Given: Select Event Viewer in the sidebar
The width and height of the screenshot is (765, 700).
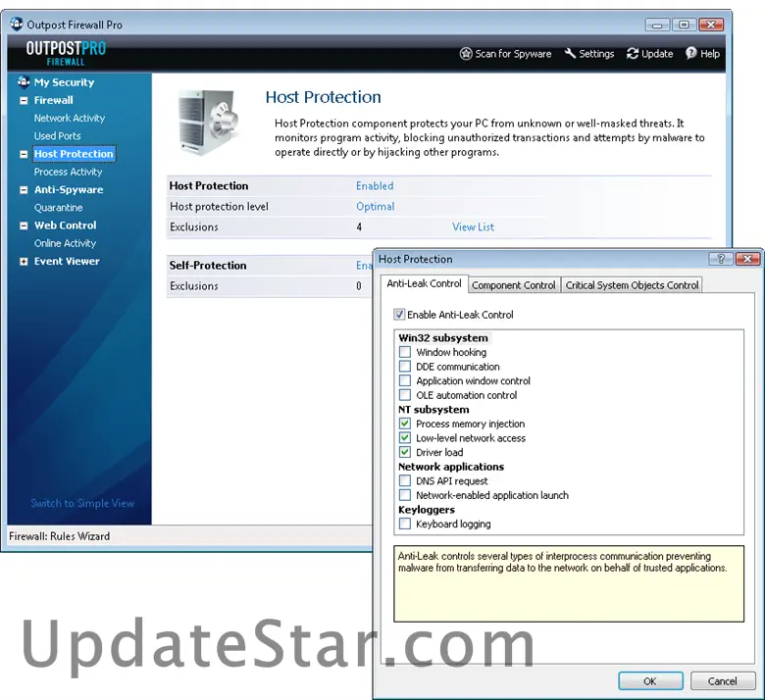Looking at the screenshot, I should [67, 262].
